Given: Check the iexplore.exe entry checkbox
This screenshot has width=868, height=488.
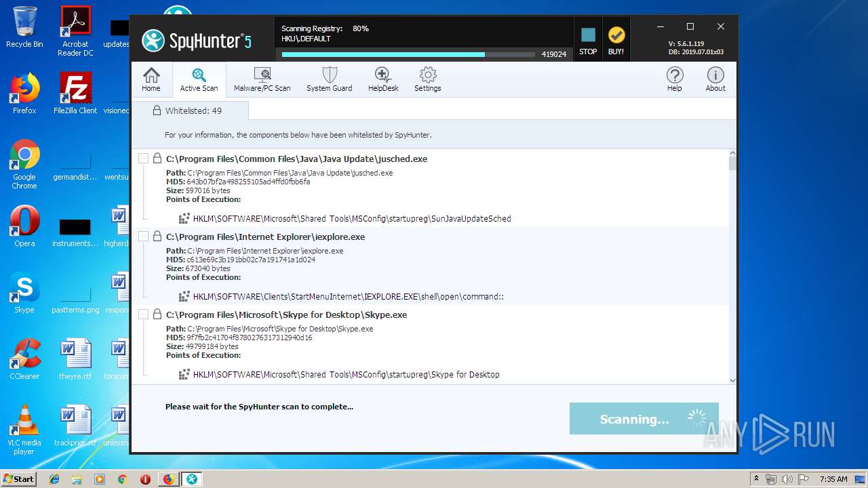Looking at the screenshot, I should [x=143, y=237].
